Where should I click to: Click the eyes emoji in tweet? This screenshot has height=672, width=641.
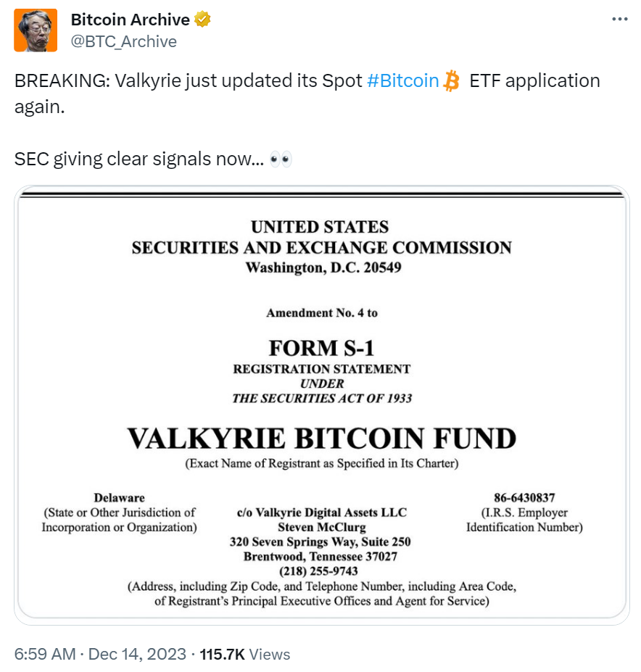[281, 159]
